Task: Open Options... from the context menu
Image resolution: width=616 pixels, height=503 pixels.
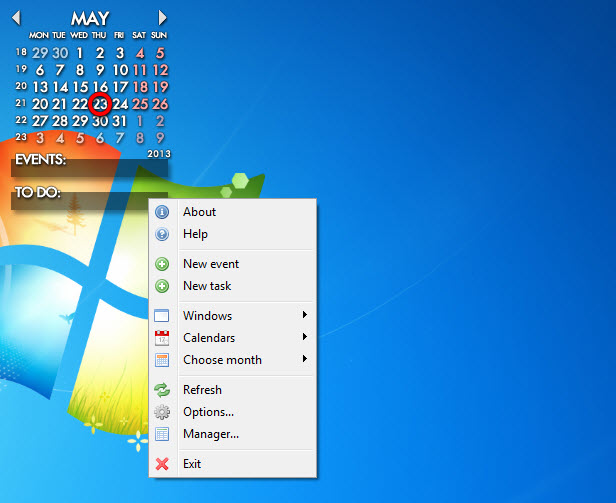Action: point(233,411)
